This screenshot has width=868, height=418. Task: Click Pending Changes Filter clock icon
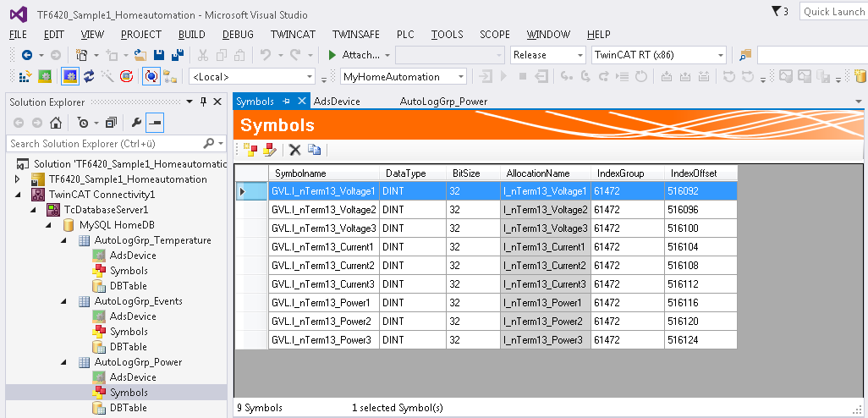pos(83,123)
